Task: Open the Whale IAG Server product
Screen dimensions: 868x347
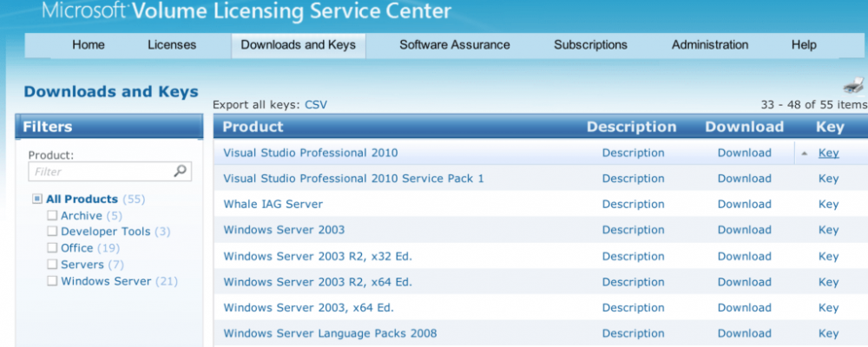Action: click(273, 204)
